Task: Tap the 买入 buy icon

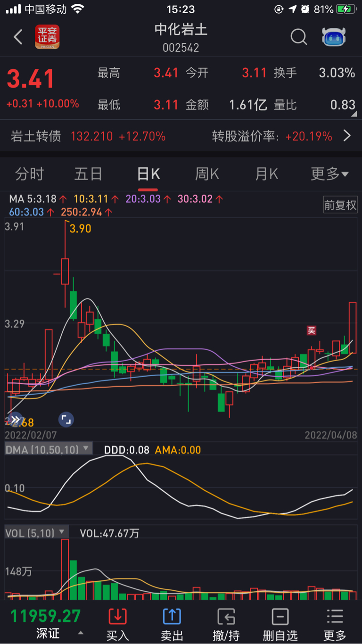Action: [x=117, y=616]
